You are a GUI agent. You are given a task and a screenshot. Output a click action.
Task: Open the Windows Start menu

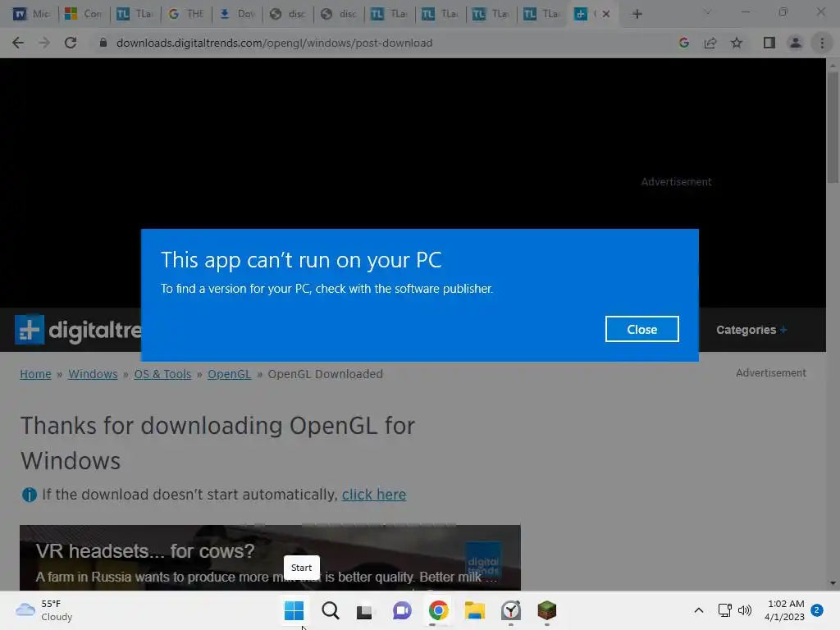click(294, 610)
